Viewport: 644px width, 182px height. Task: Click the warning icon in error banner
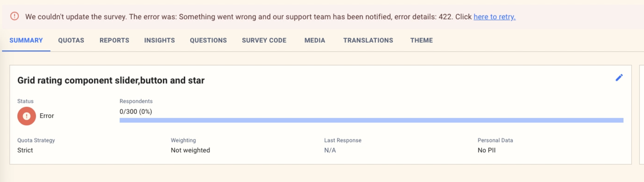click(x=15, y=16)
